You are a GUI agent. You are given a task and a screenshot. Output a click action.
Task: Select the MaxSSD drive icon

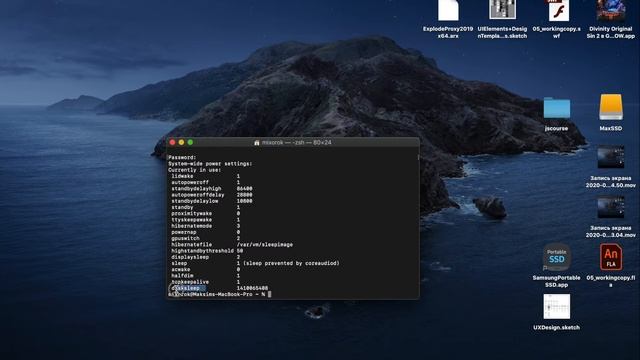click(x=611, y=107)
